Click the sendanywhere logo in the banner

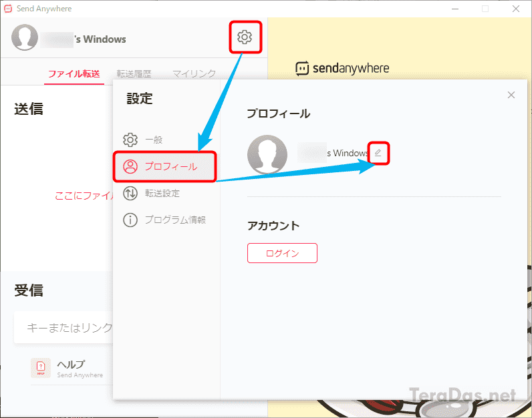point(342,68)
